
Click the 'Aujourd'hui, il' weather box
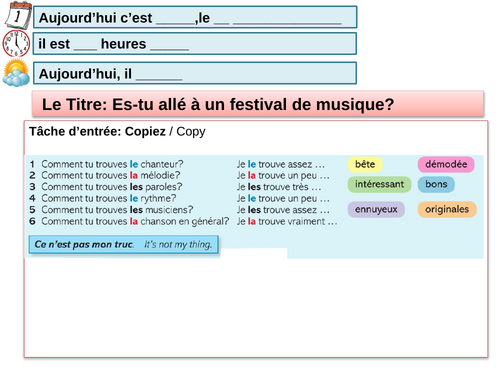(x=195, y=73)
